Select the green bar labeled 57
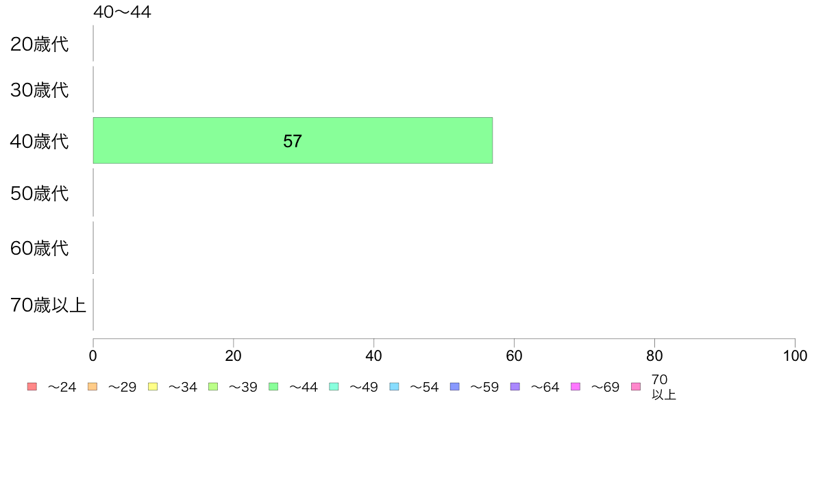 coord(293,140)
